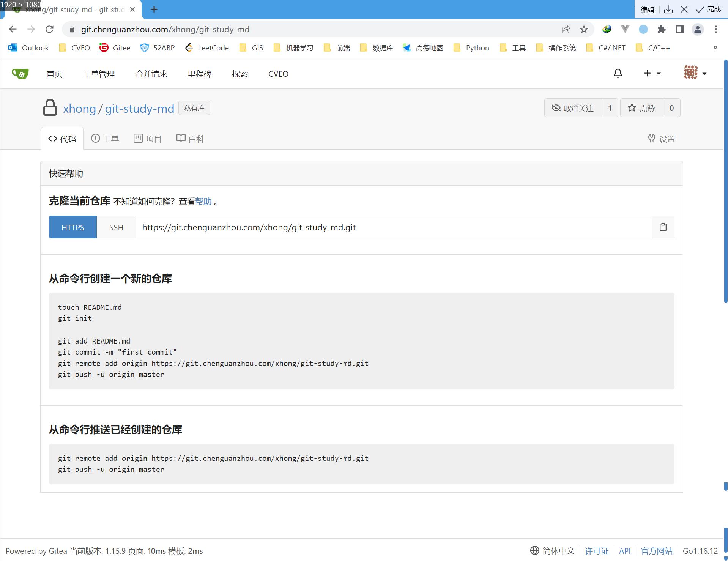Star the repository with 点赞
Viewport: 728px width, 561px height.
[x=641, y=108]
